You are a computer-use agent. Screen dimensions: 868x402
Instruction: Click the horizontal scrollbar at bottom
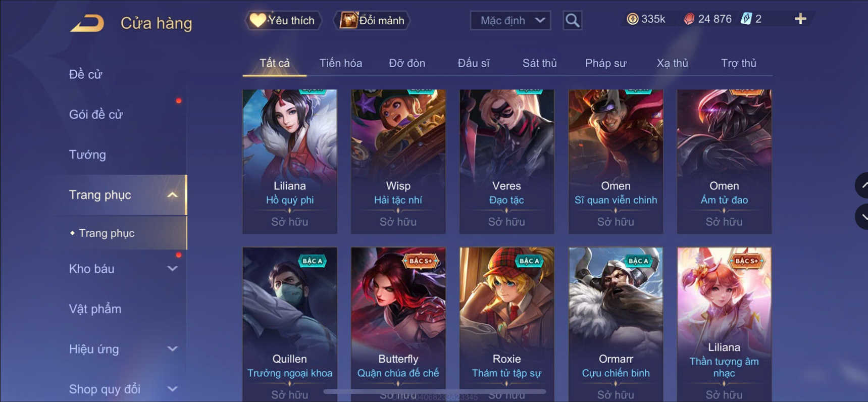434,391
